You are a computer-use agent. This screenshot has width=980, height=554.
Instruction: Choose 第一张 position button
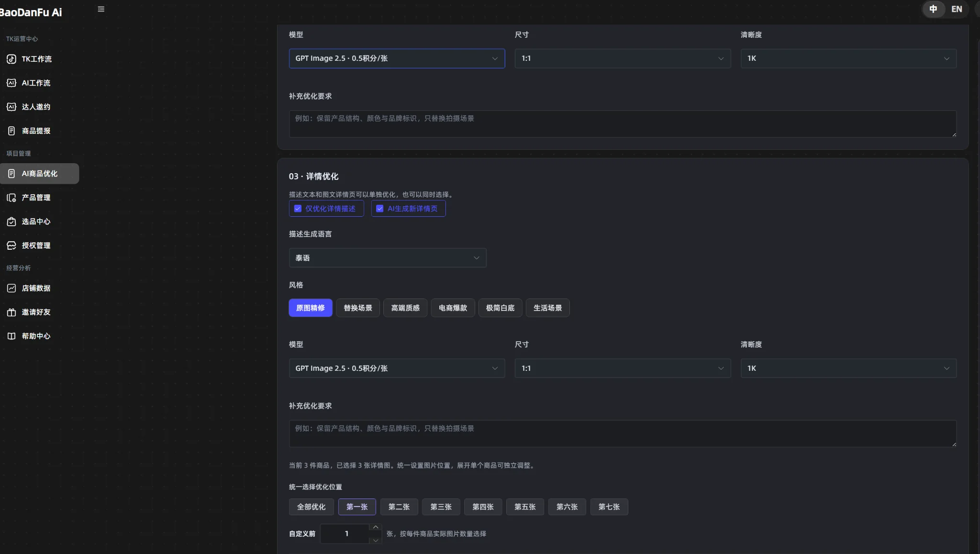[357, 507]
